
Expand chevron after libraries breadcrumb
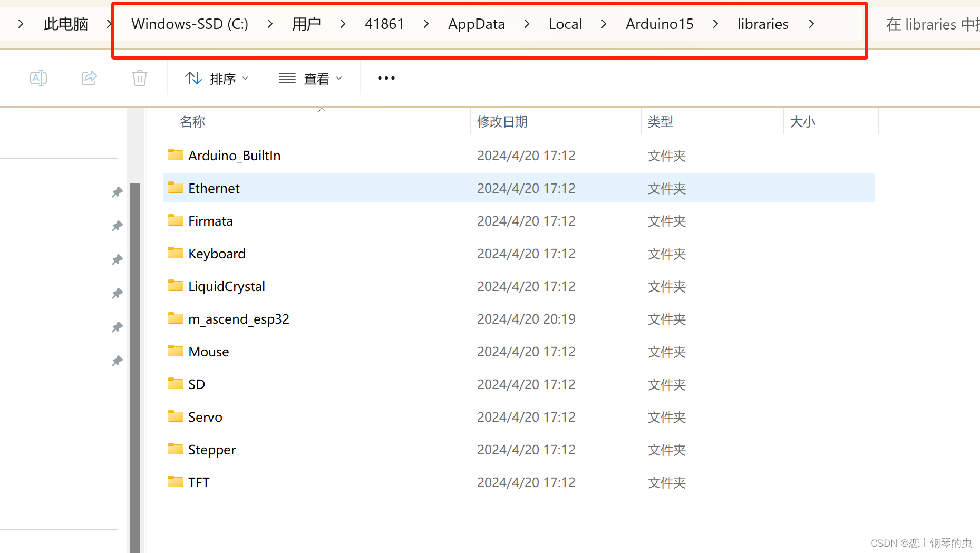[811, 24]
